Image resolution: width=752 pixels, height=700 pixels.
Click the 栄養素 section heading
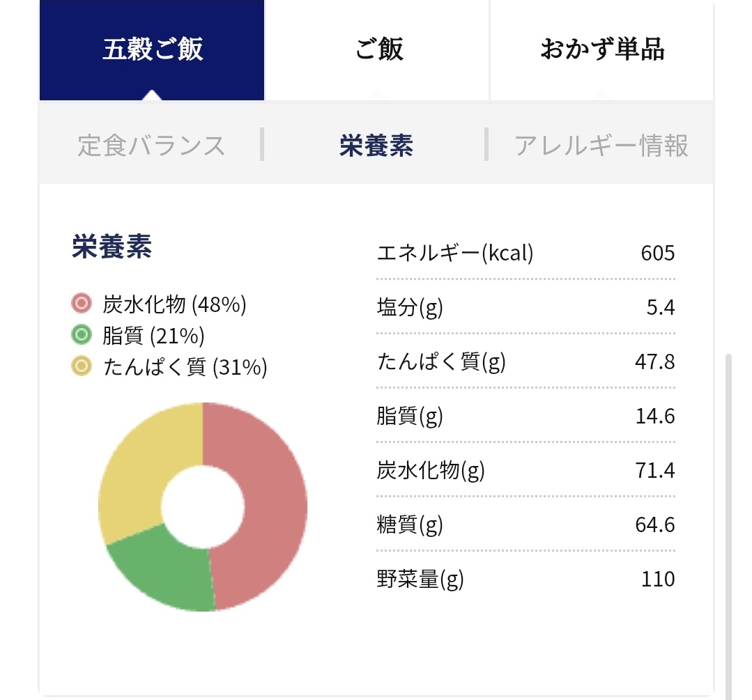point(112,248)
